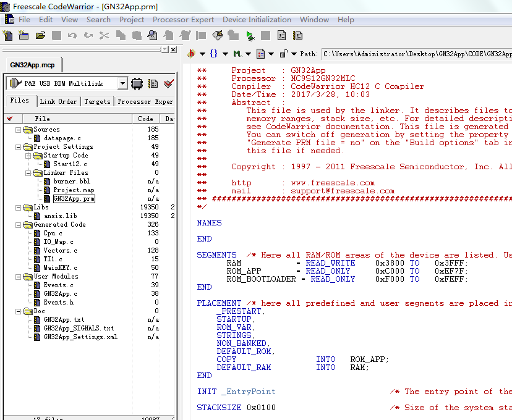This screenshot has width=512, height=420.
Task: Open the Project menu
Action: (132, 20)
